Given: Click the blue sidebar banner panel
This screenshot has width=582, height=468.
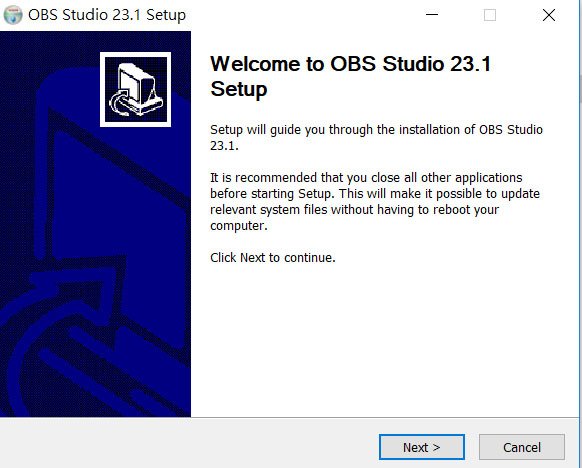Looking at the screenshot, I should [95, 224].
